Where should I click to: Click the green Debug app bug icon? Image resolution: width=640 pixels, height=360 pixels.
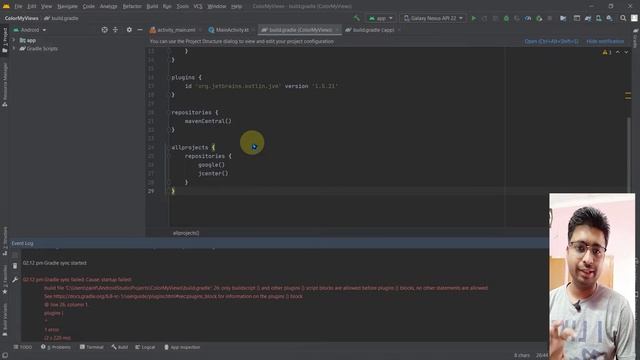click(x=506, y=18)
